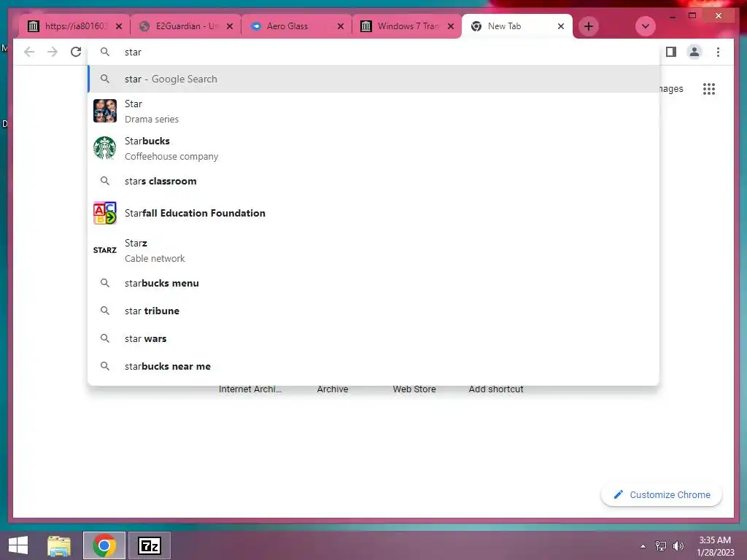Select 'star - Google Search' suggestion

pyautogui.click(x=374, y=79)
